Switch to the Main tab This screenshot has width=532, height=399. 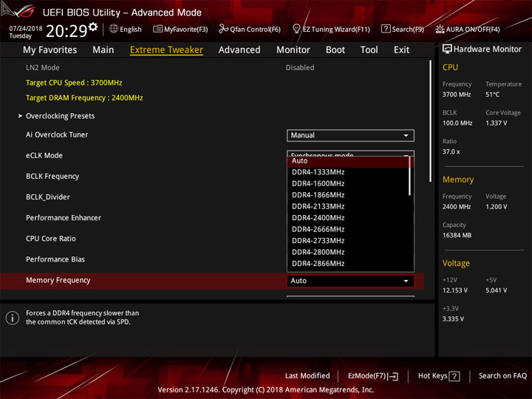(x=103, y=50)
